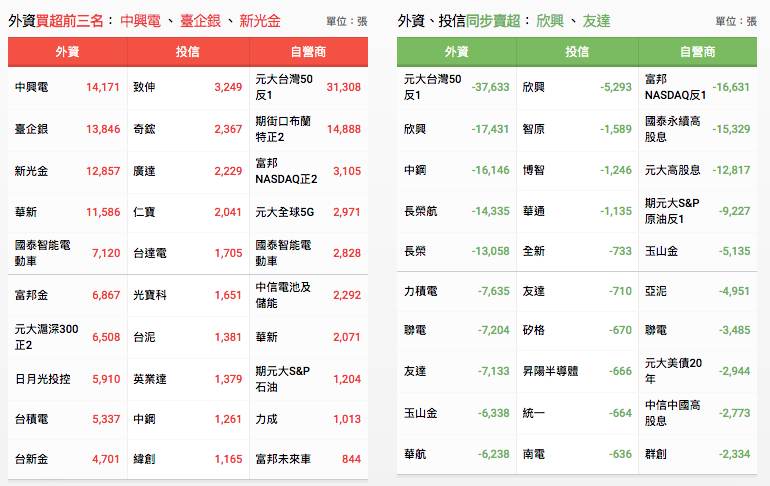Click value -17,431 for 欣興
This screenshot has height=486, width=770.
pos(491,129)
